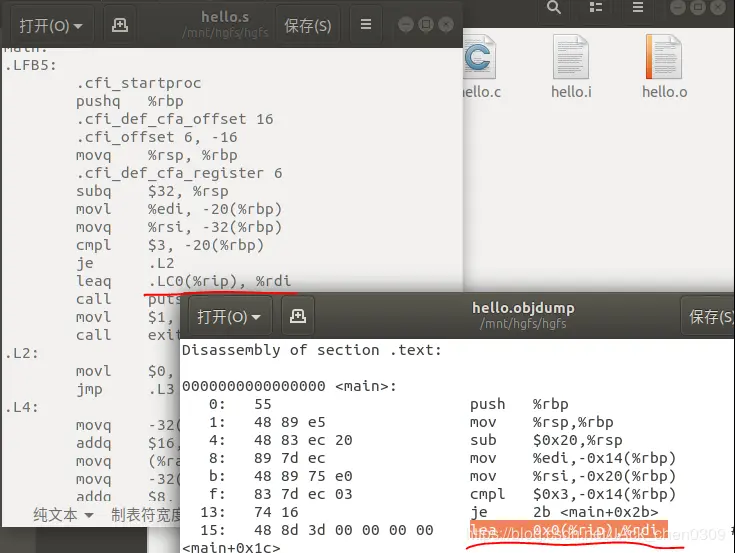Click 'mov %edi,-0x14(%rbp)' disassembly line
This screenshot has width=735, height=553.
573,458
